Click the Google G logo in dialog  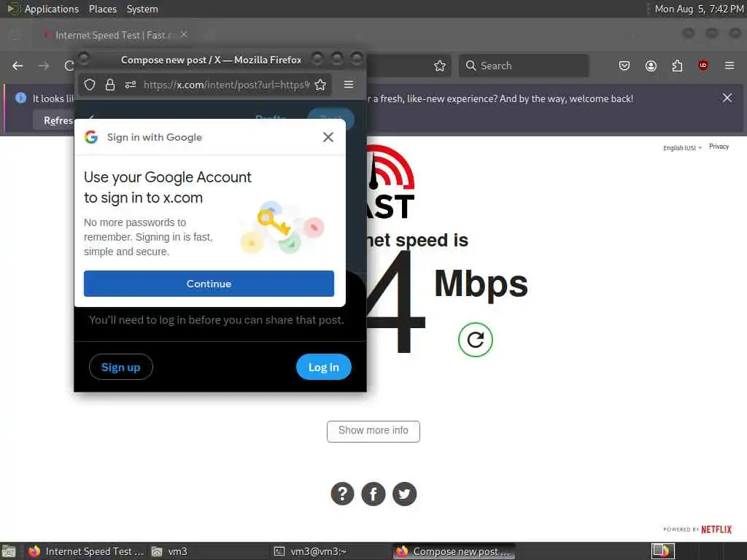91,137
